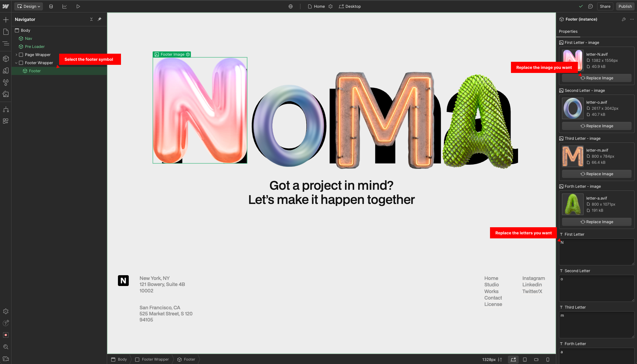Collapse the Footer Wrapper tree node

tap(16, 63)
